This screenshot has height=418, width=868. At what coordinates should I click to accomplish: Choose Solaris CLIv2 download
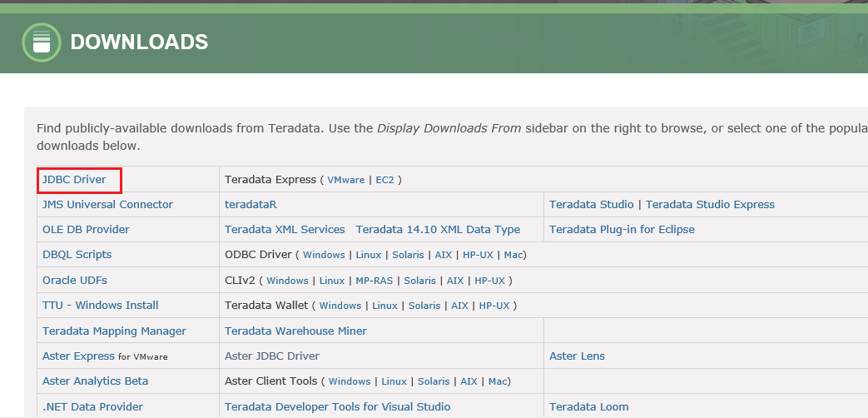[419, 281]
